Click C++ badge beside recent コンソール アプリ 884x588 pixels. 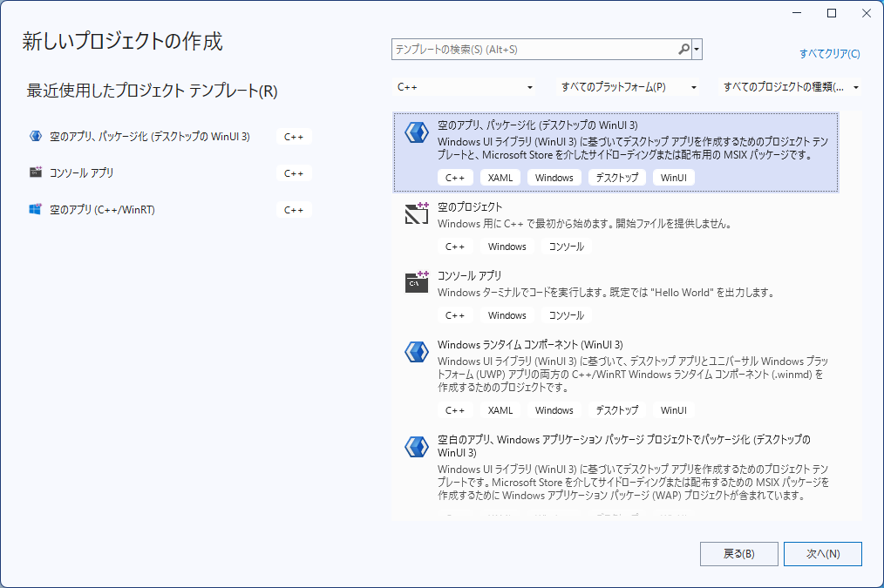coord(294,173)
